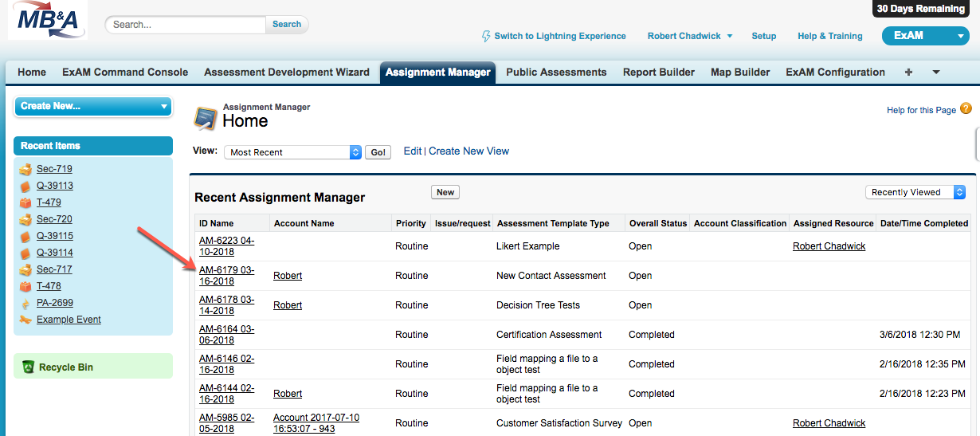This screenshot has height=436, width=980.
Task: Add a tab with the plus icon
Action: tap(908, 72)
